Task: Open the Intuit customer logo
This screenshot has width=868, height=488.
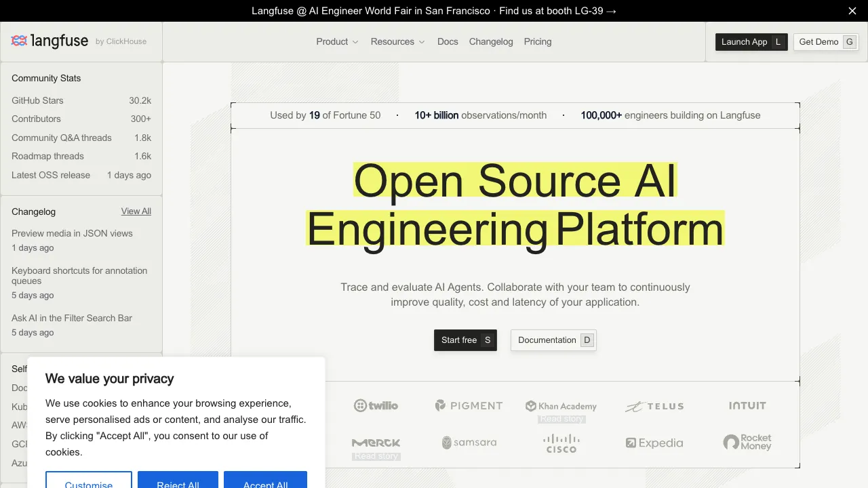Action: coord(747,406)
